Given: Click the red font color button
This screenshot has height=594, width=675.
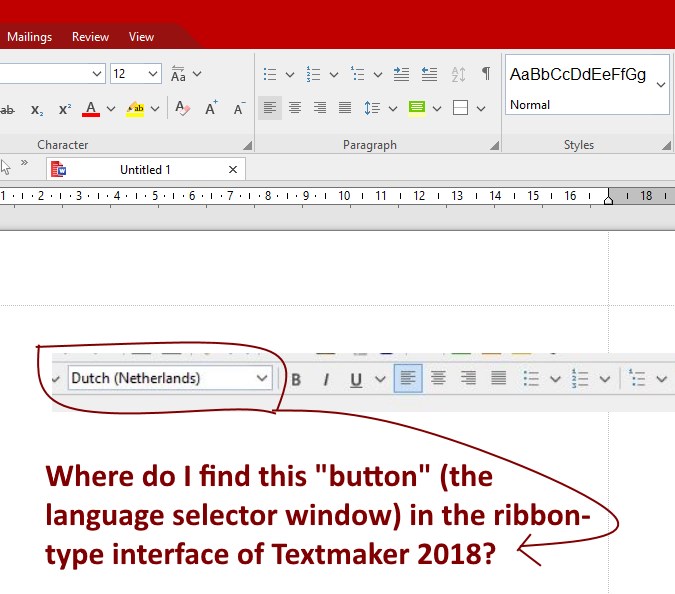Looking at the screenshot, I should (x=91, y=109).
